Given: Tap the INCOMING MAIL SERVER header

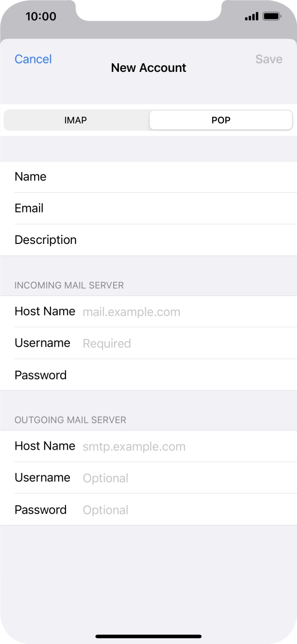Looking at the screenshot, I should pyautogui.click(x=69, y=285).
